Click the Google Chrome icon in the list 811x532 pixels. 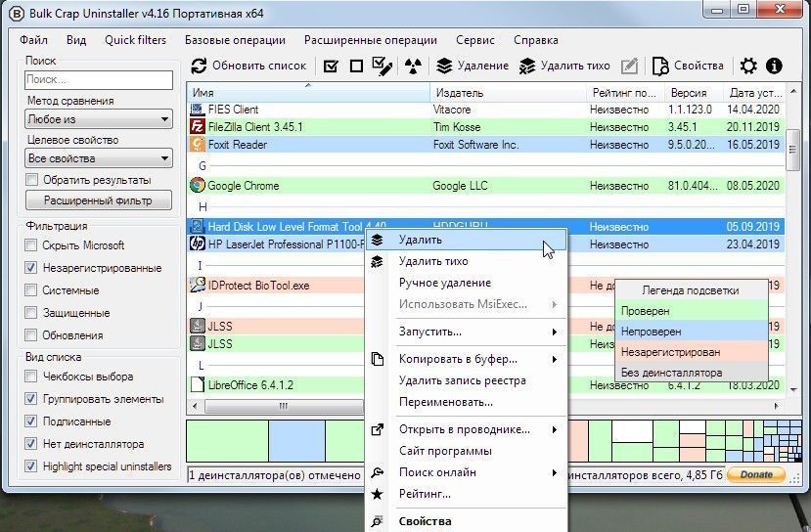197,185
